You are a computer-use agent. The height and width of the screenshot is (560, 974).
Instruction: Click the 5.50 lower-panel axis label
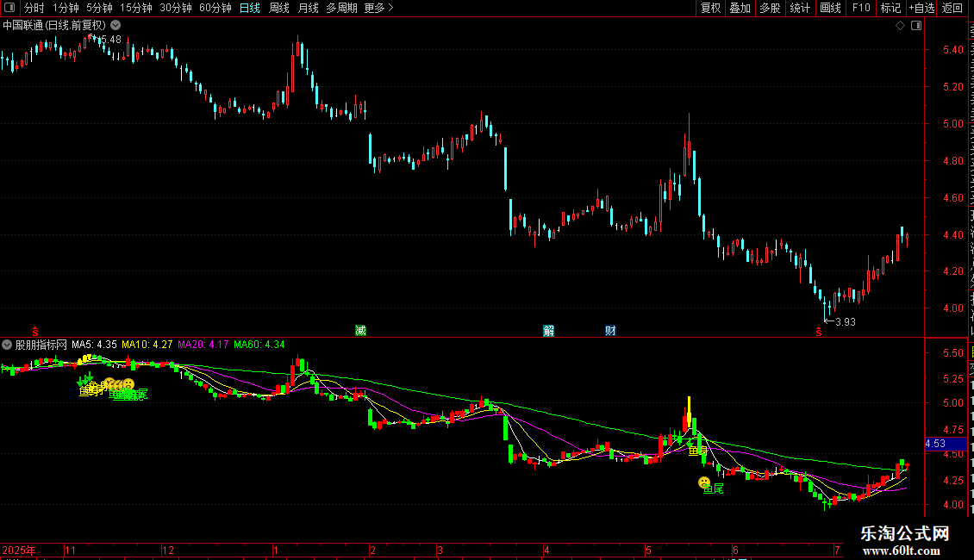pyautogui.click(x=952, y=353)
